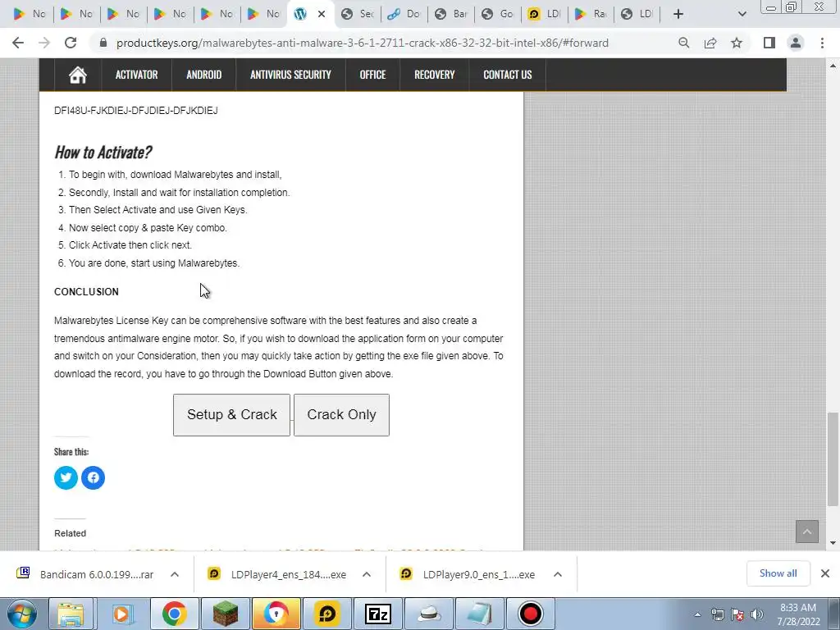This screenshot has width=840, height=630.
Task: Open notepad-like icon in taskbar
Action: click(x=479, y=614)
